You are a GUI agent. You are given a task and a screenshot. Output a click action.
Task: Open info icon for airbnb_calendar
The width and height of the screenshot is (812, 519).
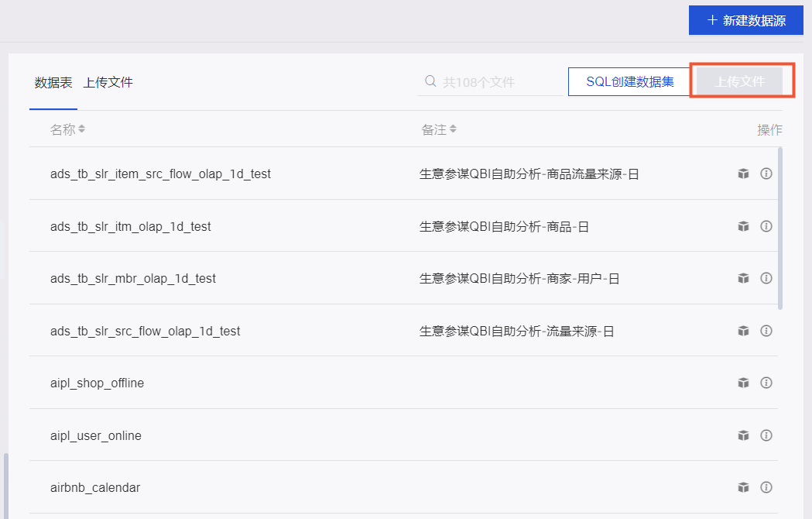766,487
